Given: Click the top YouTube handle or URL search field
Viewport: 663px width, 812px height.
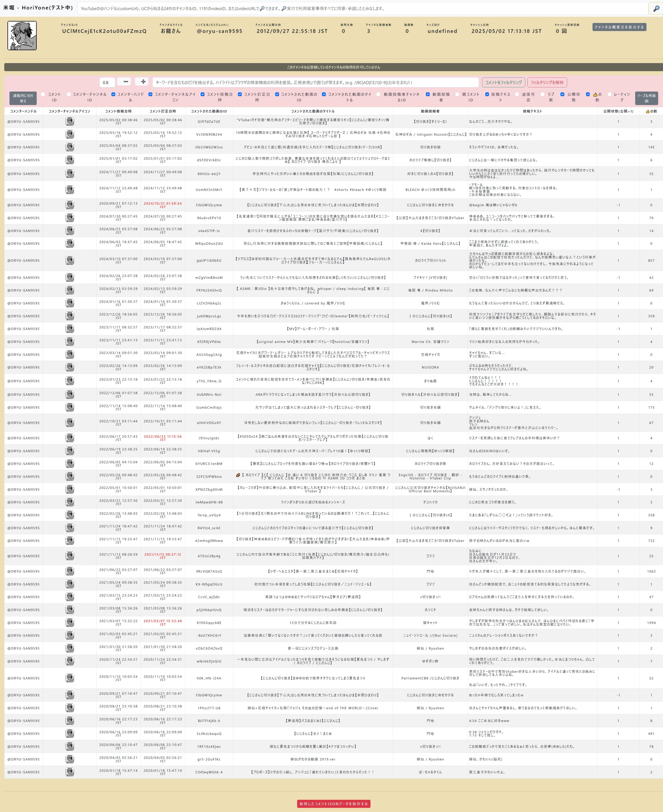Looking at the screenshot, I should (x=363, y=8).
